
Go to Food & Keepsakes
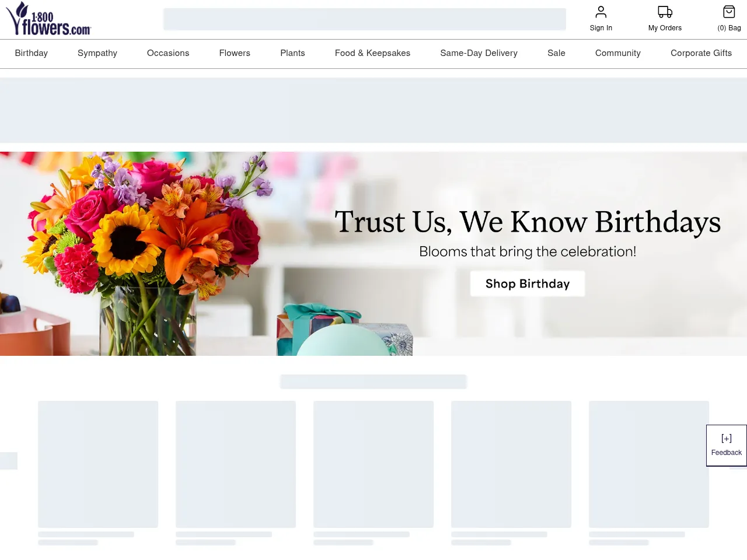(x=372, y=53)
